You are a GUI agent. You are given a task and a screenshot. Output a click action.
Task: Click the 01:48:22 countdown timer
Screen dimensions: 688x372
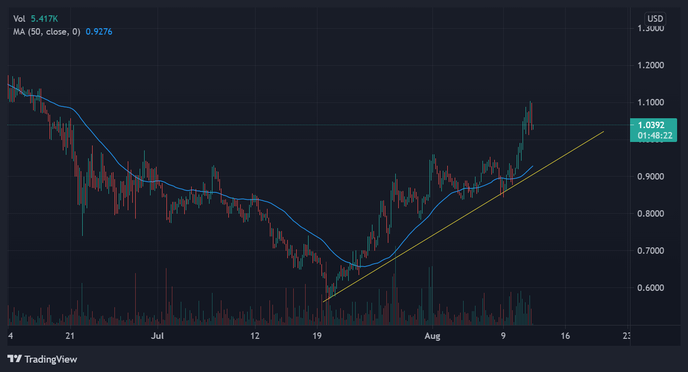tap(655, 136)
